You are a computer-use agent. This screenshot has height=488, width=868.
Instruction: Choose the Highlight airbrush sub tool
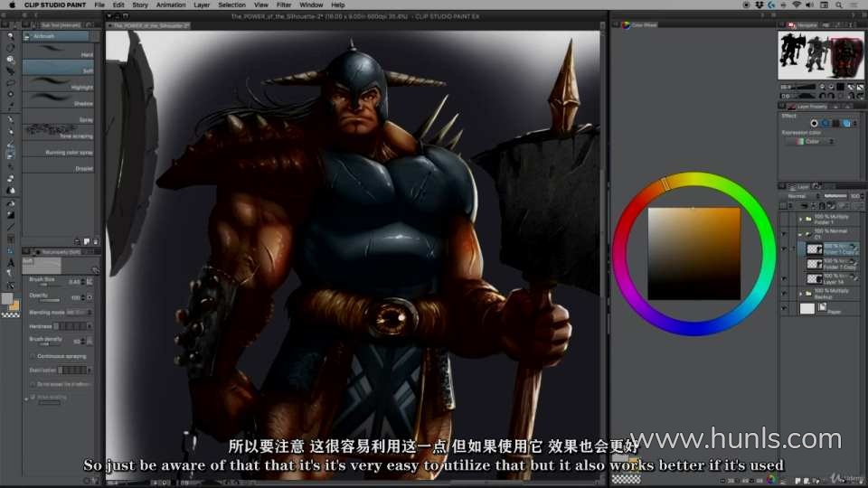pos(58,84)
